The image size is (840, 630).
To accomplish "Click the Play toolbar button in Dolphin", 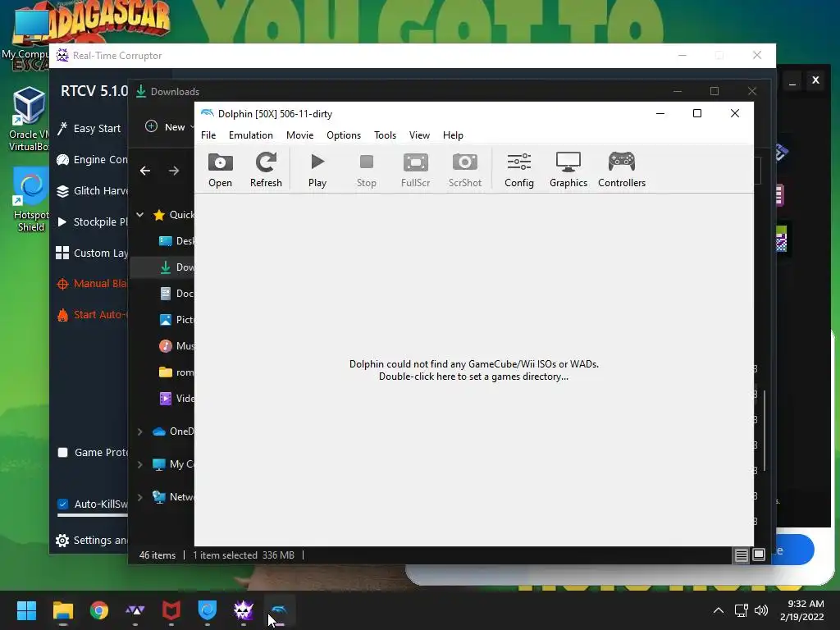I will tap(317, 171).
